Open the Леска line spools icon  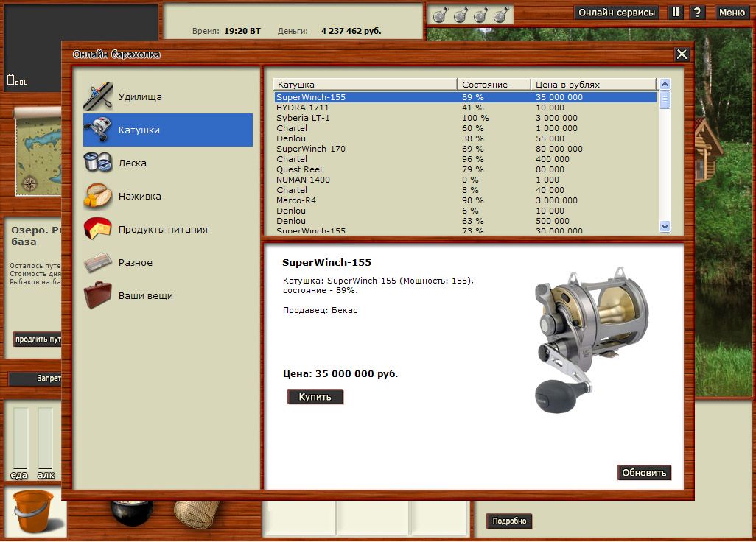(98, 162)
